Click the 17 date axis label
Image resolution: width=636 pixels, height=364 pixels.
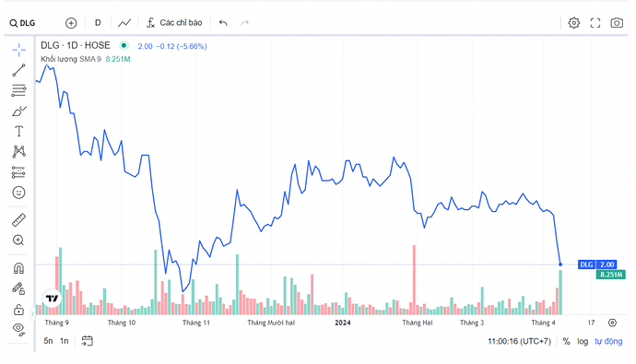click(x=591, y=323)
